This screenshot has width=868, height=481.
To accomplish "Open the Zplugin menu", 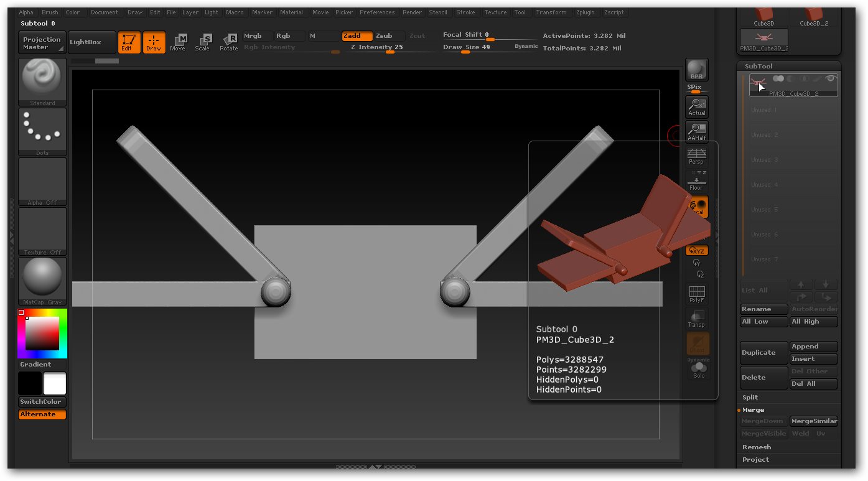I will click(587, 12).
